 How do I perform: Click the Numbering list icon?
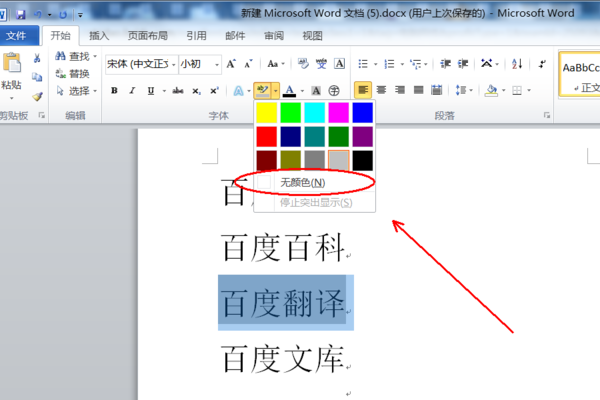click(x=389, y=64)
